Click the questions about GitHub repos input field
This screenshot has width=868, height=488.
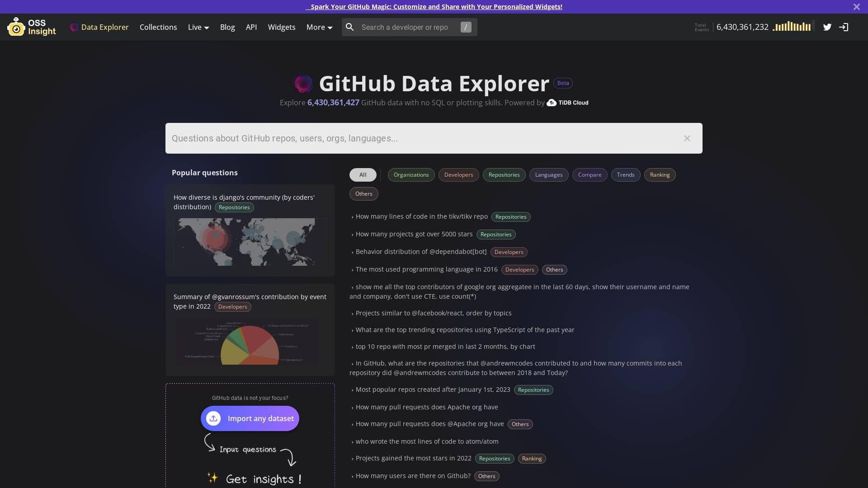tap(407, 138)
